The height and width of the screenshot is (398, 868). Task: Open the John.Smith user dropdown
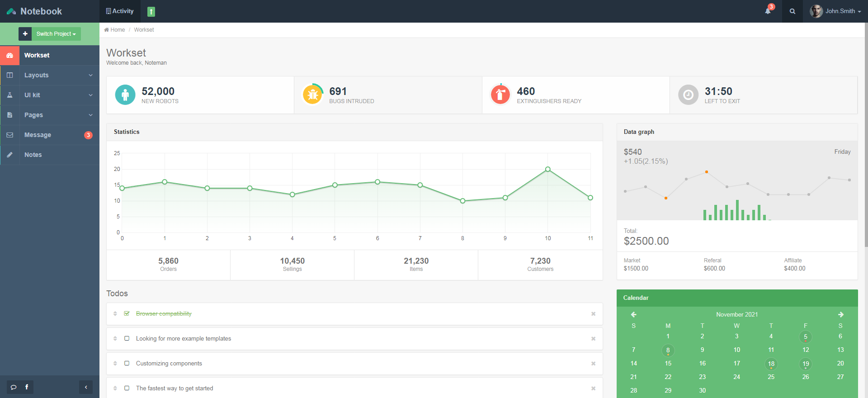pos(836,11)
